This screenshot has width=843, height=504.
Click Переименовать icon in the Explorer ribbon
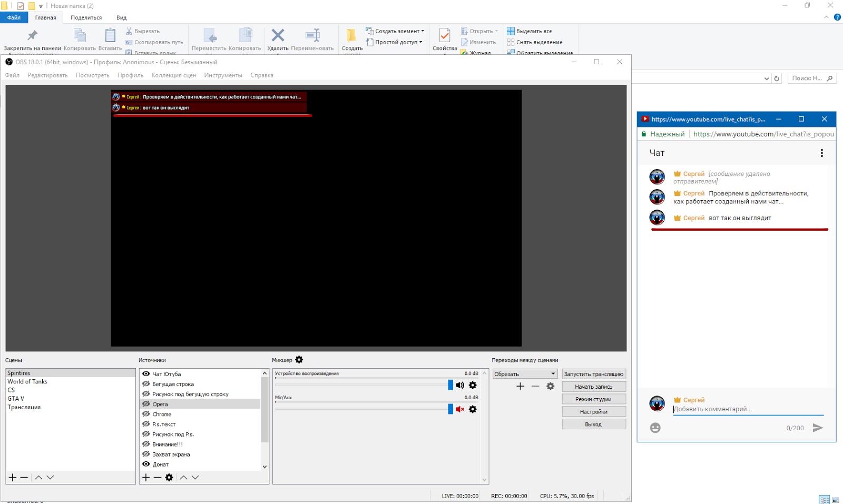[x=312, y=35]
